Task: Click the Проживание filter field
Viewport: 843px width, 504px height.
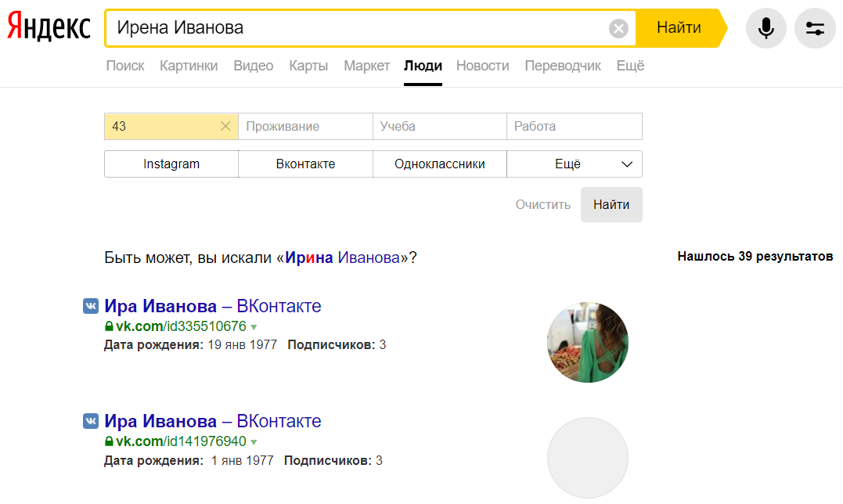Action: coord(305,126)
